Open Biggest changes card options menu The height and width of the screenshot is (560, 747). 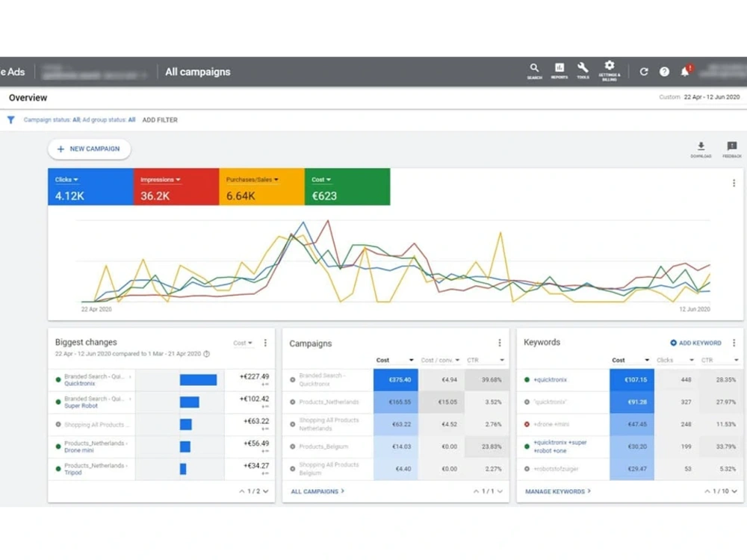265,343
